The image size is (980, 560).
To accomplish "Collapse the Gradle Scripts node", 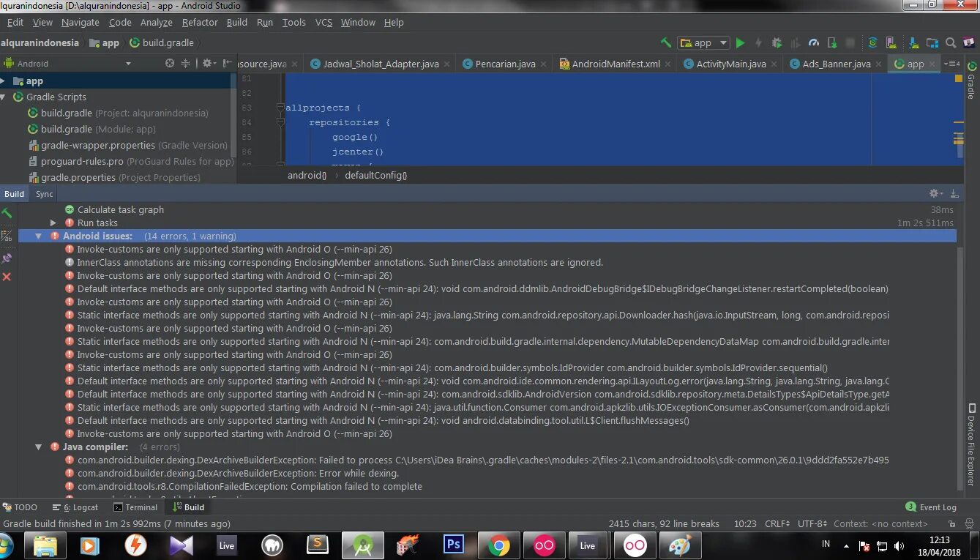I will point(4,97).
